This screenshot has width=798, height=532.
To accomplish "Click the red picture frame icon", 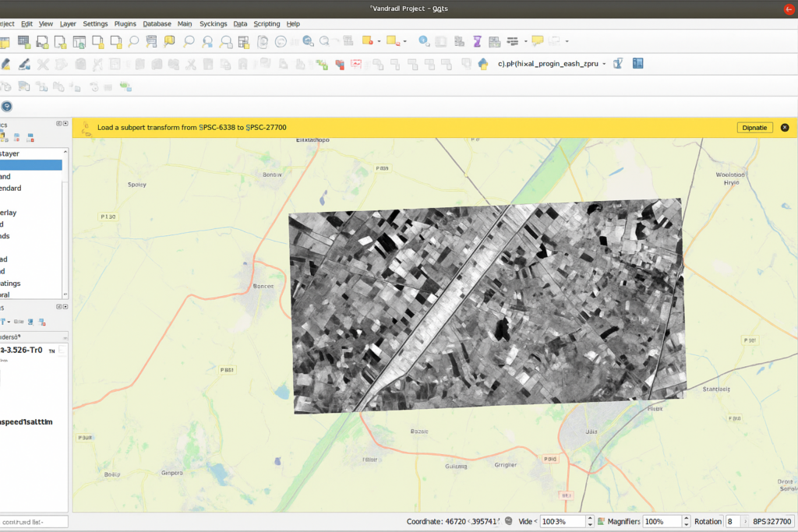I will (x=356, y=64).
